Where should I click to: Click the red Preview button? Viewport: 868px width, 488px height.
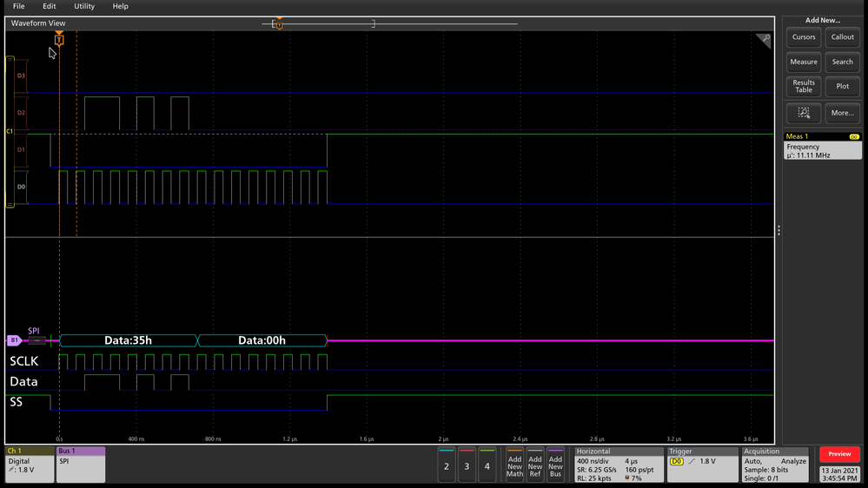coord(839,454)
